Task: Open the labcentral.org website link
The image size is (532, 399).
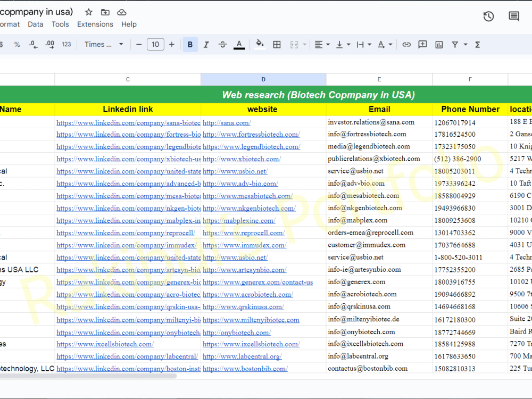Action: point(242,356)
